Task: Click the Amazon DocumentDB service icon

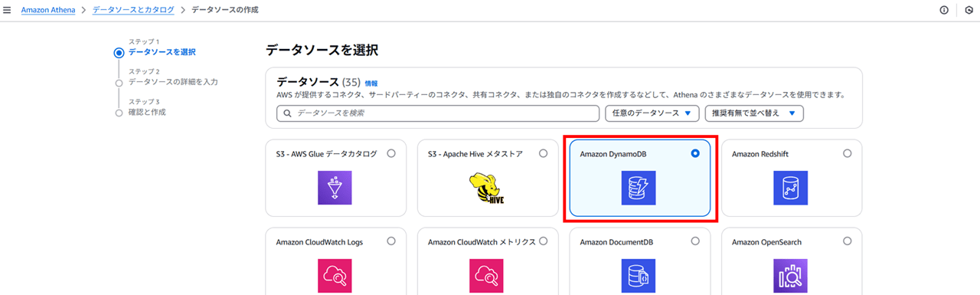Action: (639, 276)
